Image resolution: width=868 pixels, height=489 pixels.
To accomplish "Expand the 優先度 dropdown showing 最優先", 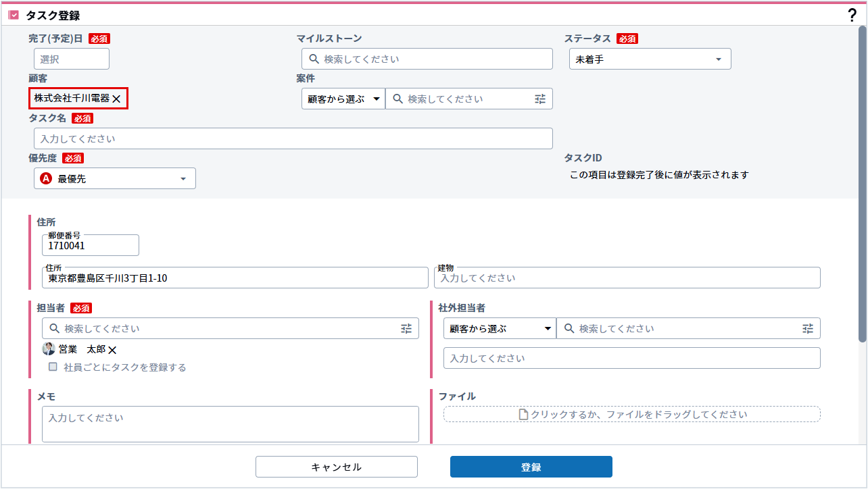I will tap(114, 179).
